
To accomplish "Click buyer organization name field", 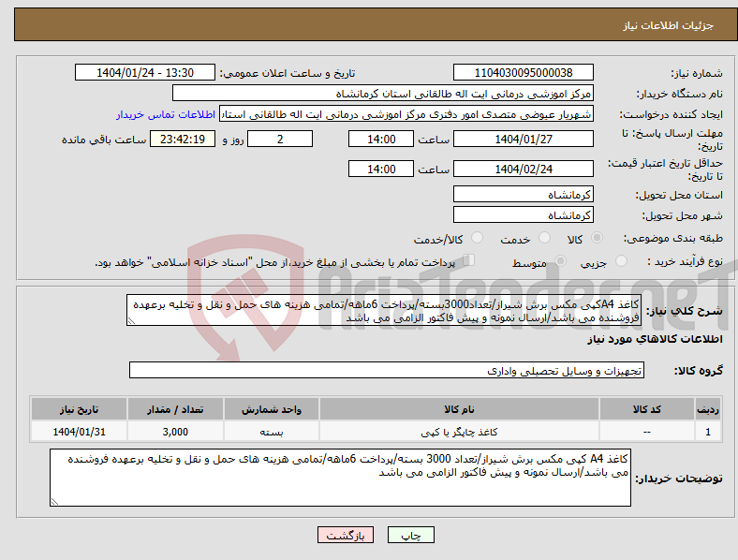I will 383,93.
